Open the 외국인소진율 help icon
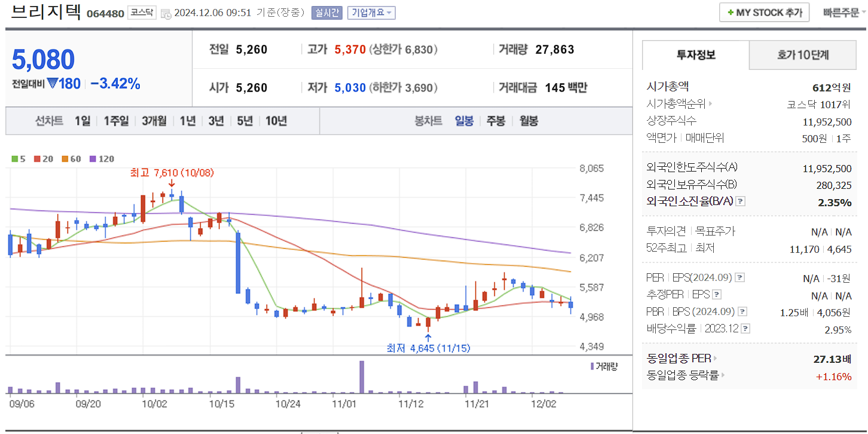The height and width of the screenshot is (434, 868). 740,201
